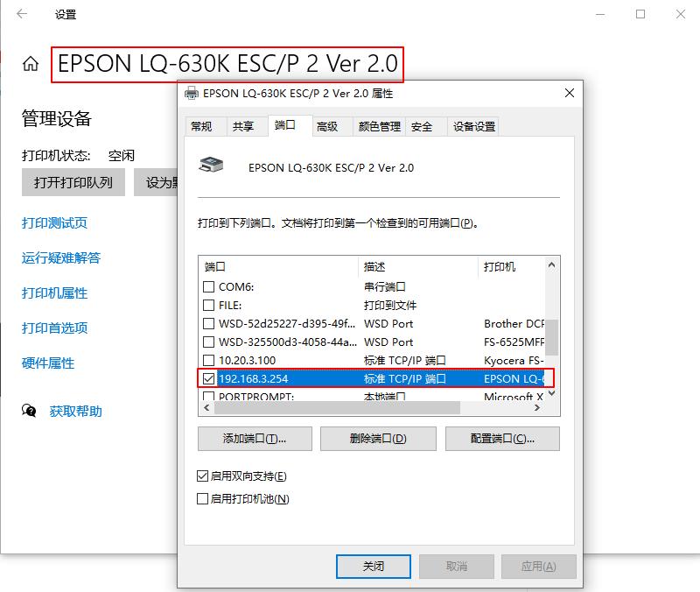
Task: Go back with the Settings arrow
Action: pyautogui.click(x=22, y=14)
